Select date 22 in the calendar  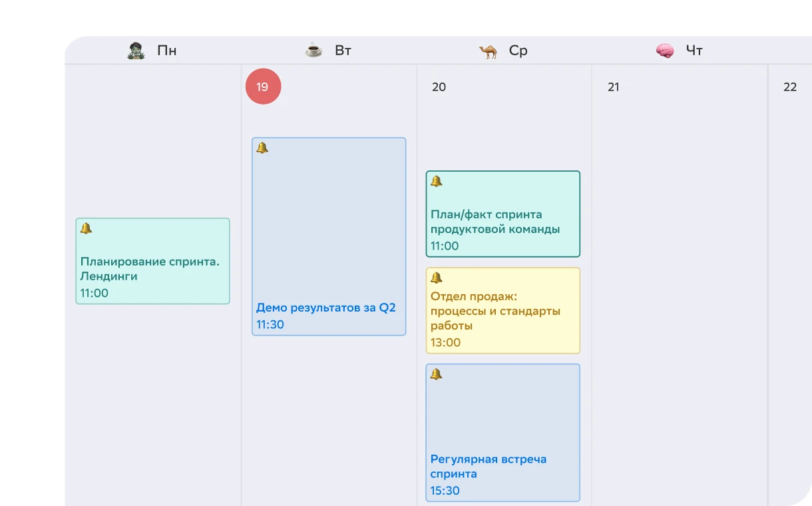(790, 87)
